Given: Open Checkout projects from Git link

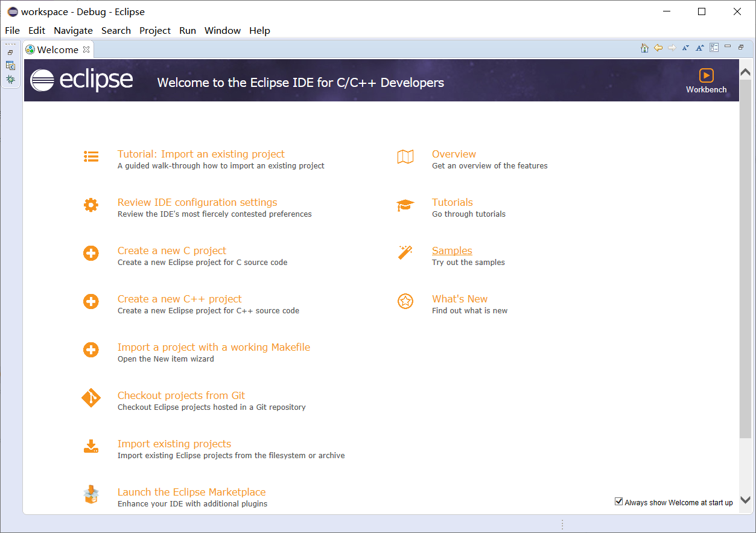Looking at the screenshot, I should pyautogui.click(x=181, y=395).
